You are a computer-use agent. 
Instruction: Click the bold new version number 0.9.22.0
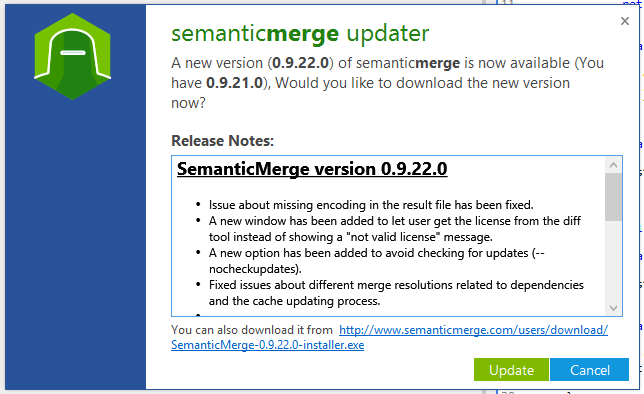pyautogui.click(x=300, y=63)
